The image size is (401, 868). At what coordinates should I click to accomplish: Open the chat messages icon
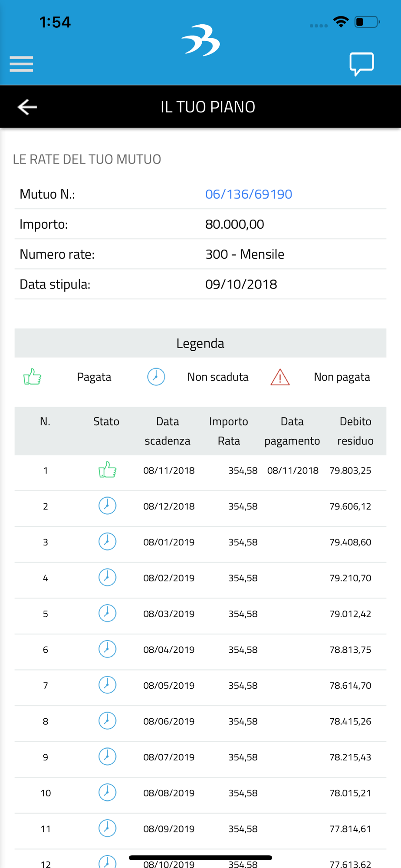[362, 64]
